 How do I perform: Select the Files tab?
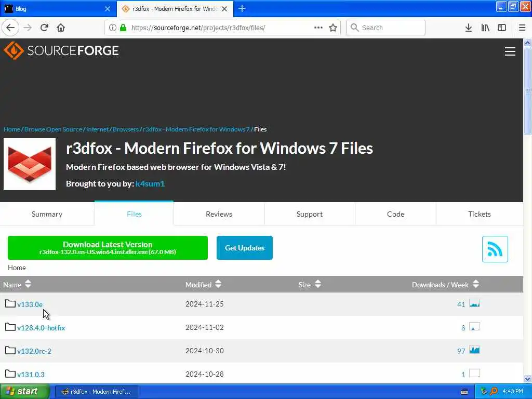[x=135, y=214]
